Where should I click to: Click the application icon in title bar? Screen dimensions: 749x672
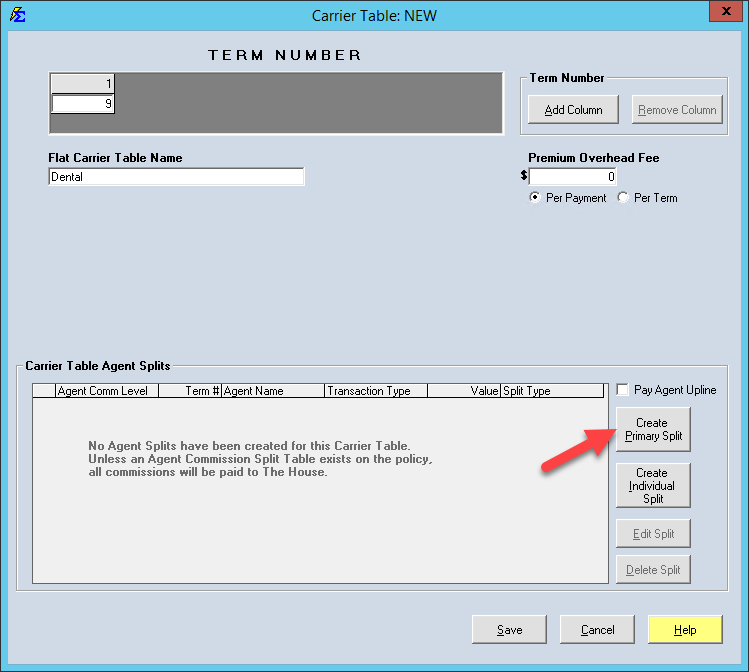17,15
